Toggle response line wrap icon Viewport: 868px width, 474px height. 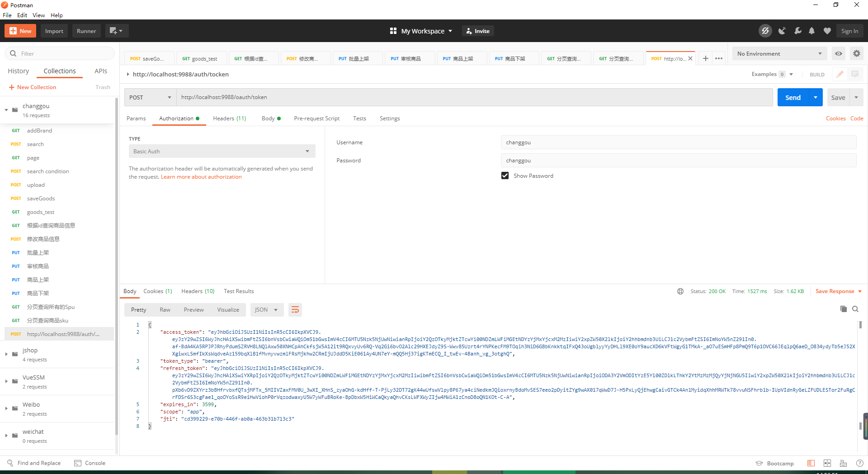point(295,310)
